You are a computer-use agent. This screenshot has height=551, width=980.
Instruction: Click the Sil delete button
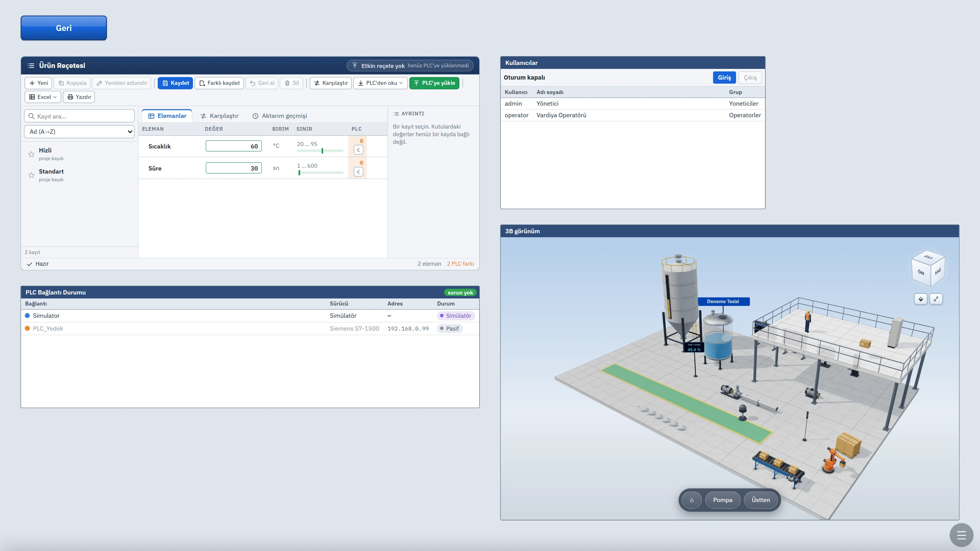(x=292, y=83)
